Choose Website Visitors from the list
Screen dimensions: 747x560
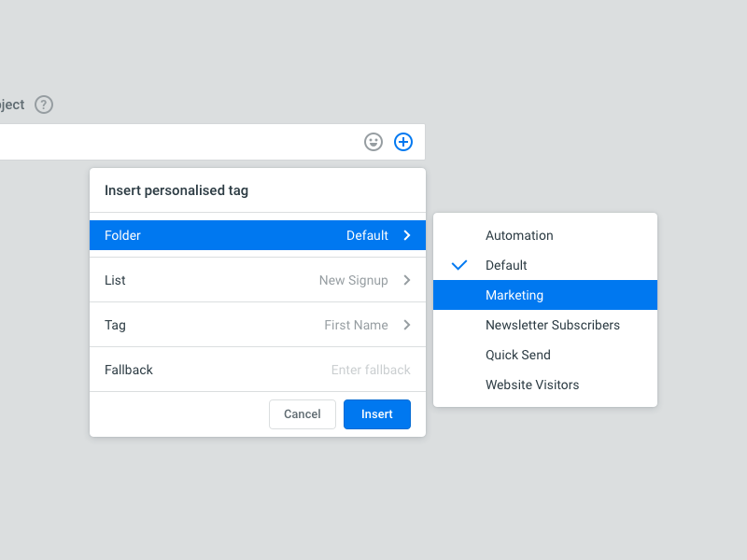(x=532, y=385)
